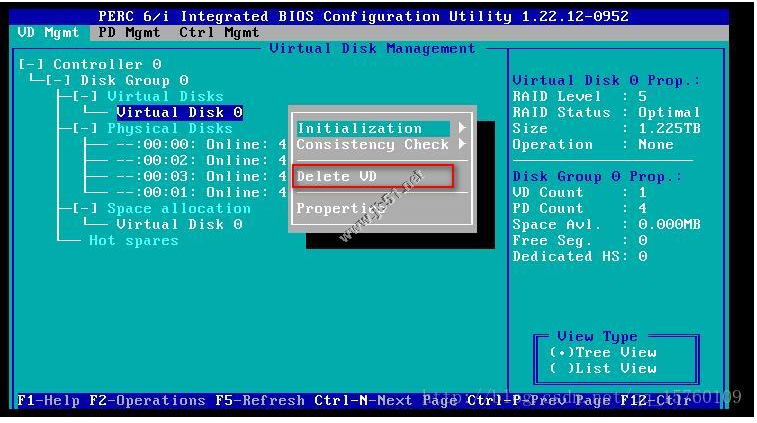
Task: Select the Hot spares node
Action: point(134,240)
